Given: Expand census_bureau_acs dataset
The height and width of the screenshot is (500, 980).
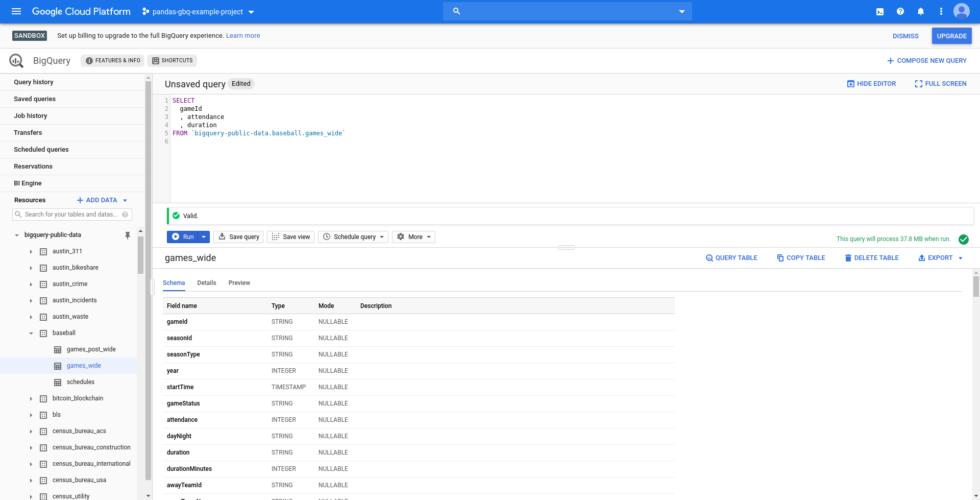Looking at the screenshot, I should point(31,431).
